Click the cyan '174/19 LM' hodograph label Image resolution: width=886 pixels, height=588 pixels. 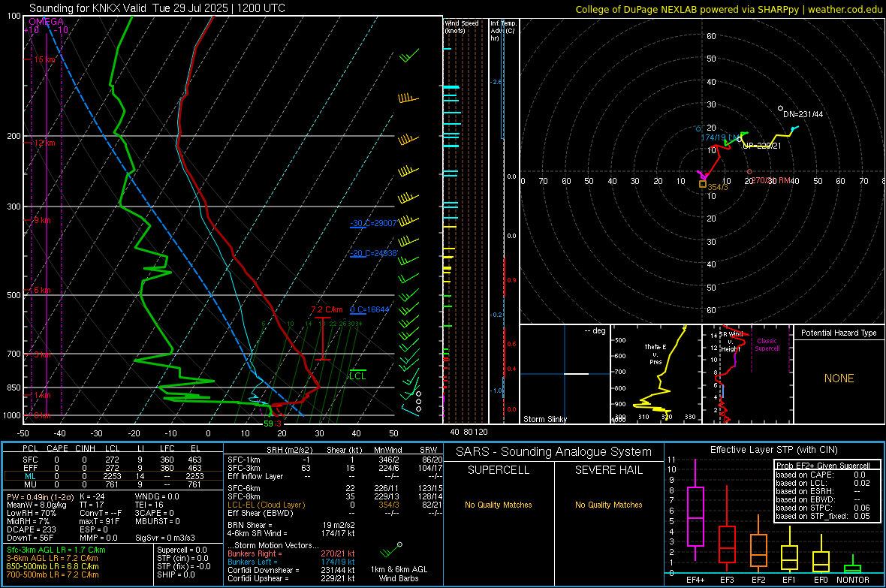coord(719,137)
